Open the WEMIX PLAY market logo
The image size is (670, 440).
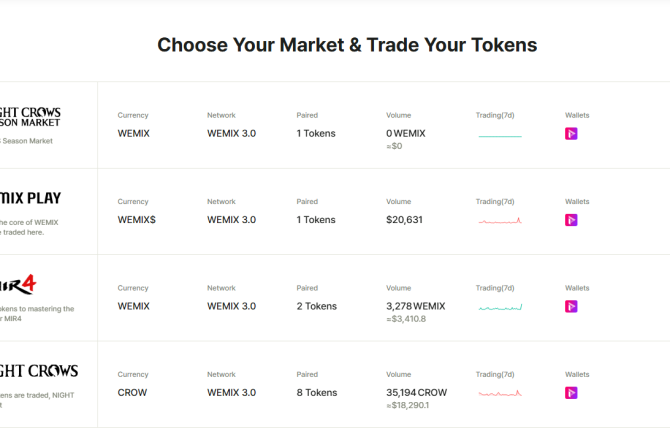pos(30,198)
